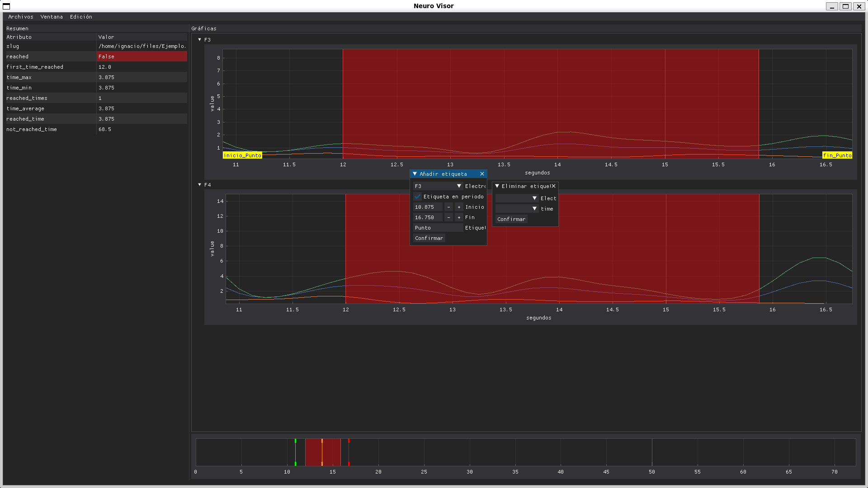Viewport: 868px width, 488px height.
Task: Click the Gráficas panel title
Action: 204,28
